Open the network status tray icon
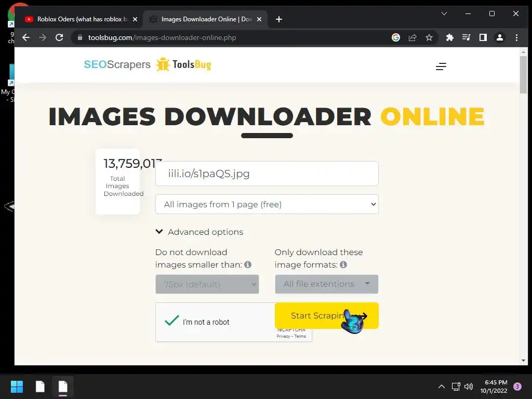Image resolution: width=532 pixels, height=399 pixels. [x=456, y=387]
